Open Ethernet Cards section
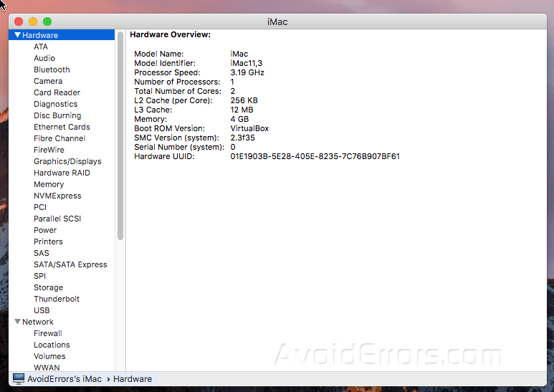Screen dimensions: 554x392 [62, 127]
